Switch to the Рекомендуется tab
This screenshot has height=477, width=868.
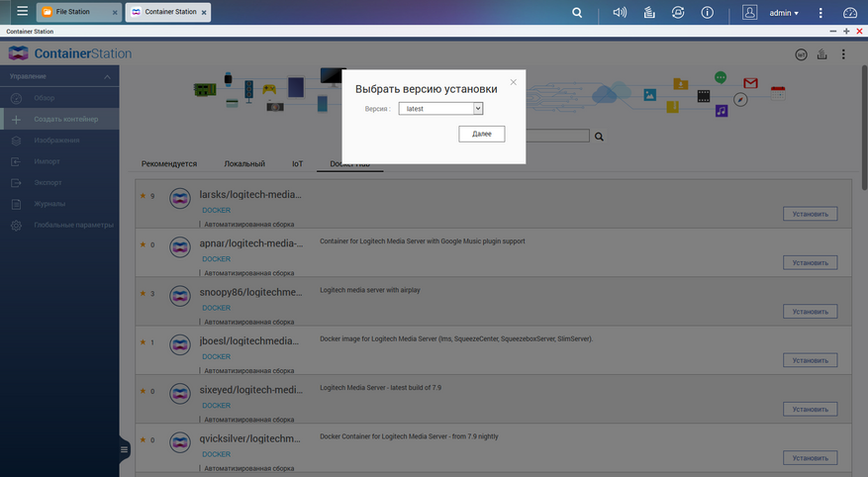click(169, 164)
